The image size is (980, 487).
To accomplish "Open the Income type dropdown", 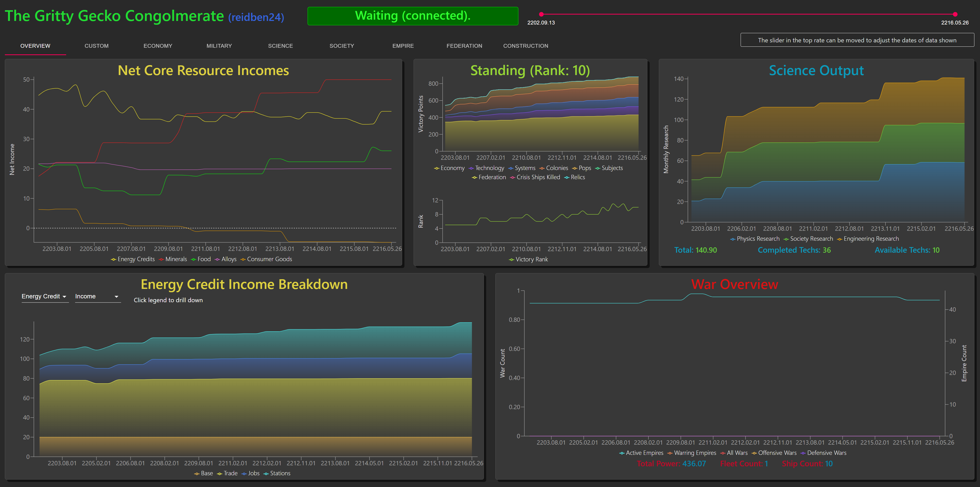I will click(97, 297).
